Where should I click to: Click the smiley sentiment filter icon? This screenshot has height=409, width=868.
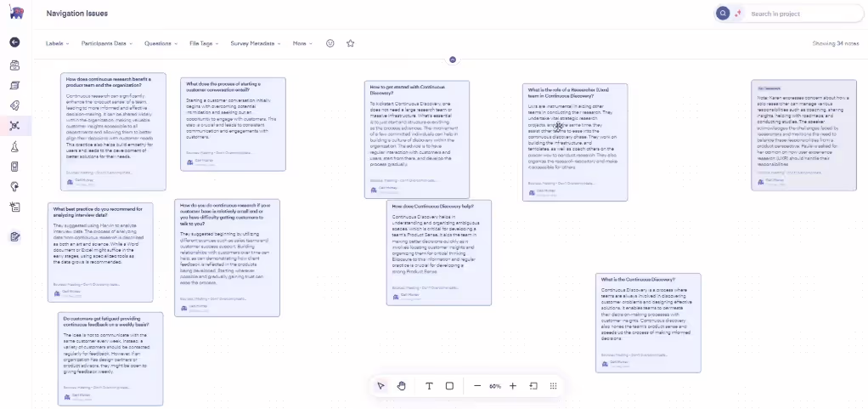[x=330, y=43]
